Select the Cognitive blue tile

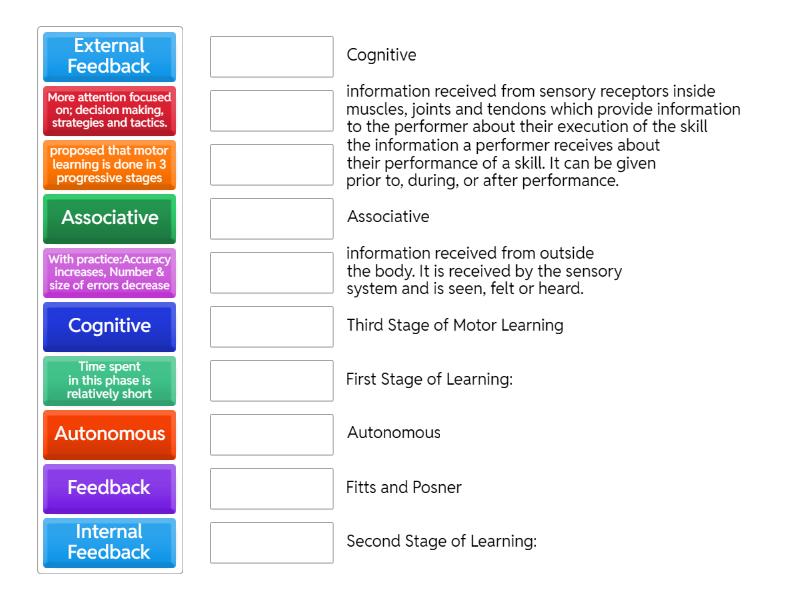108,326
